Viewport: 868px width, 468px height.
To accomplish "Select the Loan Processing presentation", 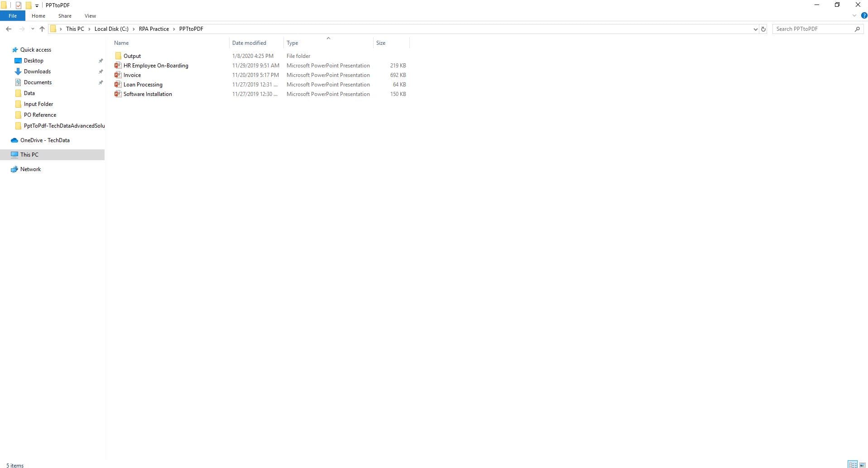I will 143,85.
